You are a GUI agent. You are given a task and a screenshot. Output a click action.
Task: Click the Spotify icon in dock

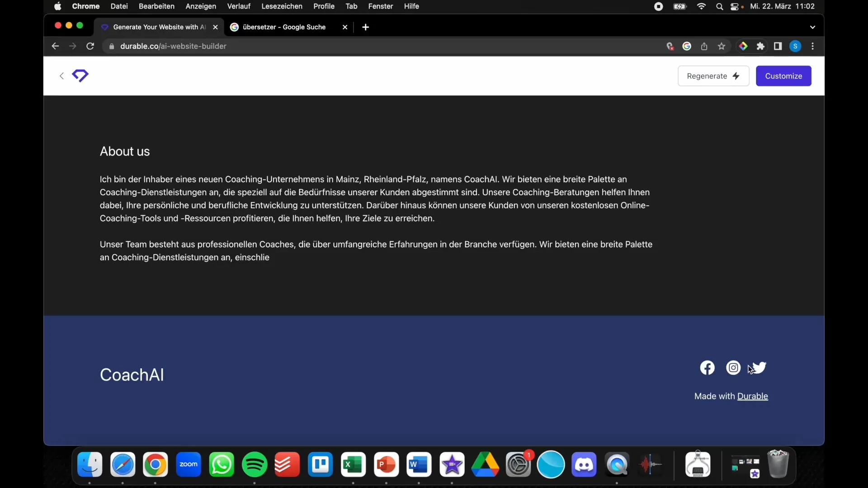[x=255, y=464]
